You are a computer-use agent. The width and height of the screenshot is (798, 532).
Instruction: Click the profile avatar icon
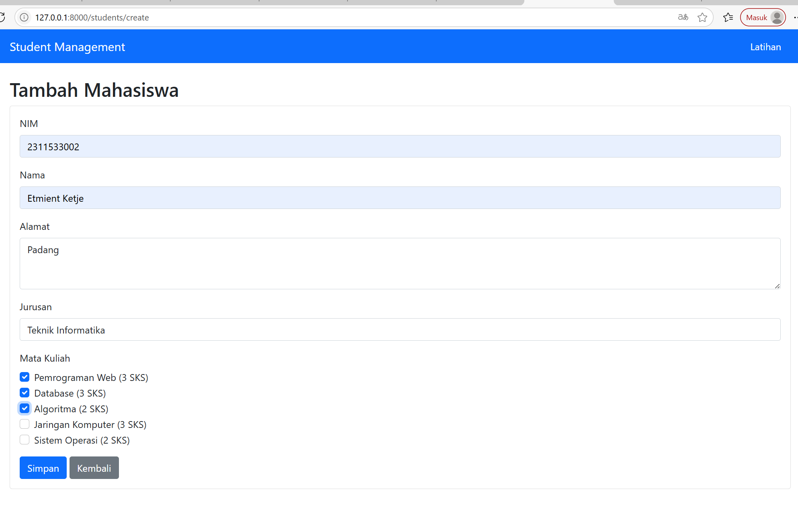[777, 17]
